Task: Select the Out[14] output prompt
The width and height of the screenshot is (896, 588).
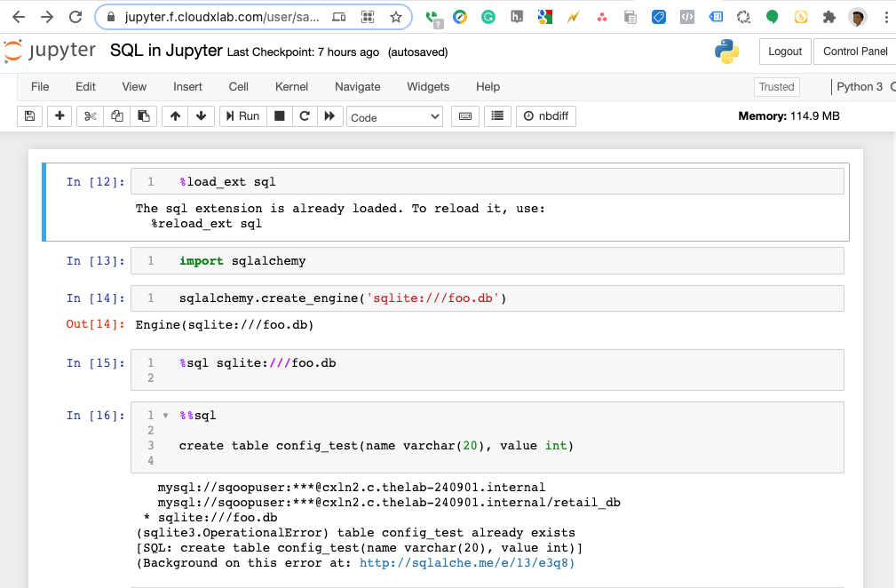Action: (x=95, y=324)
